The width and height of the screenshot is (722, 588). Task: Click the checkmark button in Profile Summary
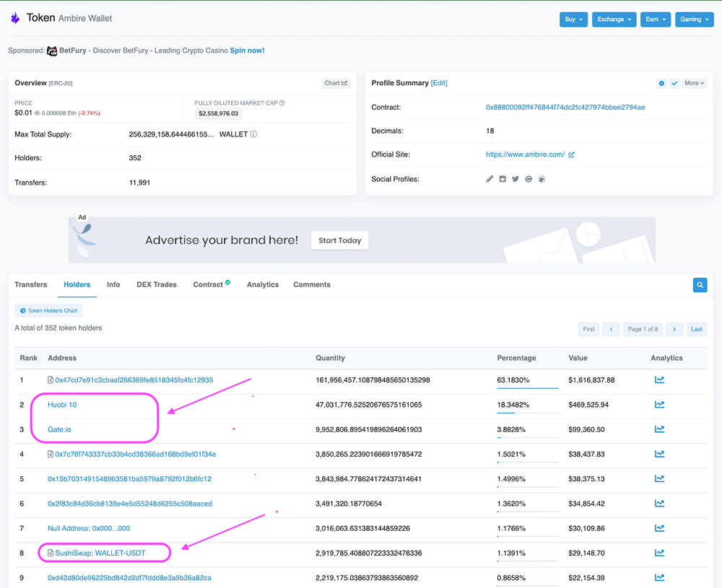point(674,83)
